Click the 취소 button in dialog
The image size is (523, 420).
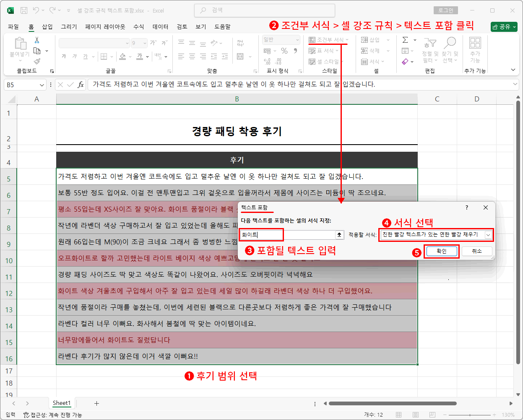477,251
